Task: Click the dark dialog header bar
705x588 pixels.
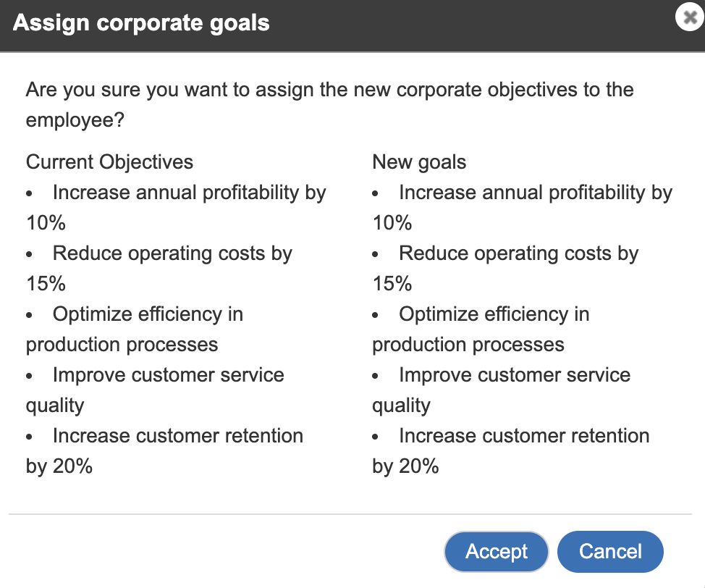Action: point(352,25)
